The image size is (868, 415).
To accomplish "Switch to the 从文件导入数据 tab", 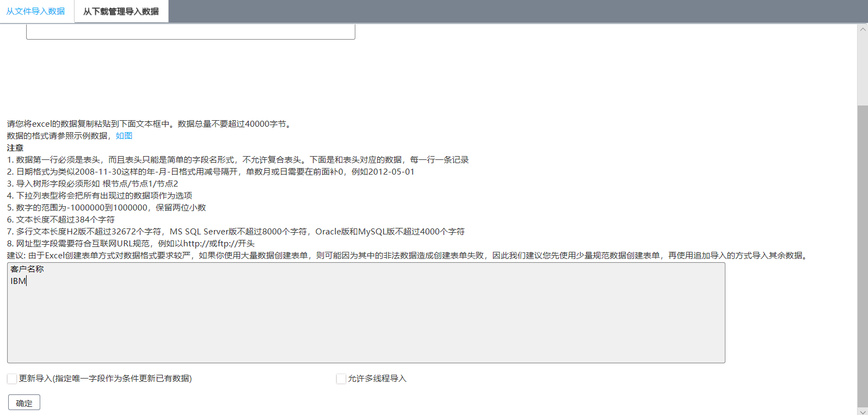I will pos(36,11).
